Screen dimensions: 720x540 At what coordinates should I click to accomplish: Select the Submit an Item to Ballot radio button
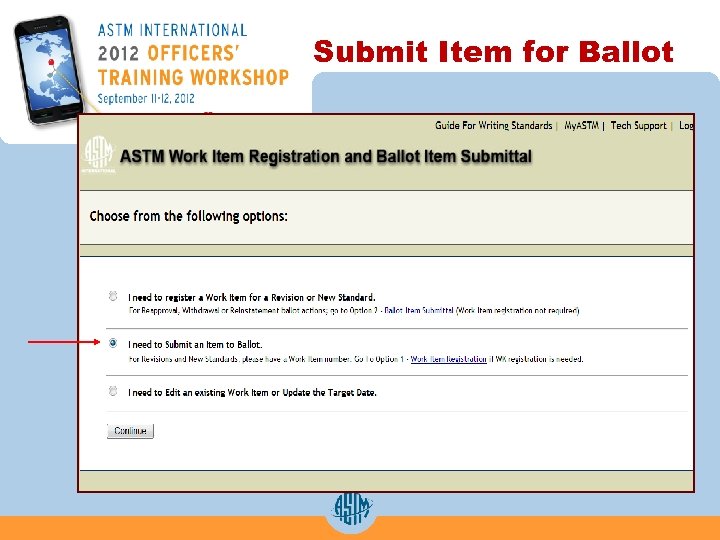[113, 343]
